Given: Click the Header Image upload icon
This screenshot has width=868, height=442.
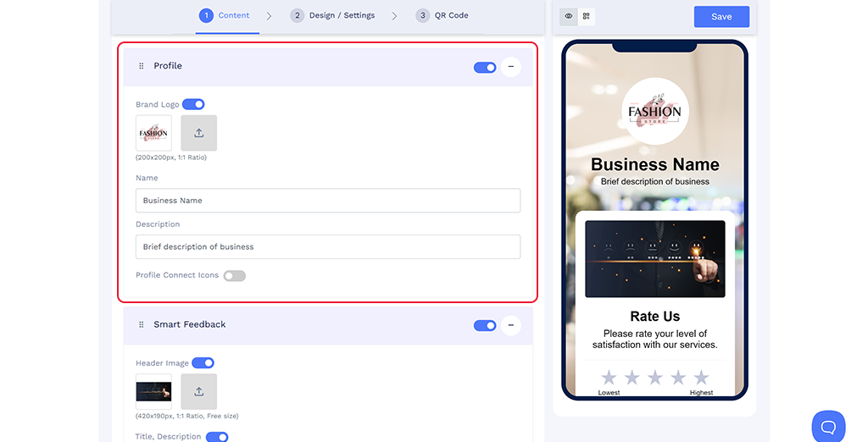Looking at the screenshot, I should click(x=198, y=391).
